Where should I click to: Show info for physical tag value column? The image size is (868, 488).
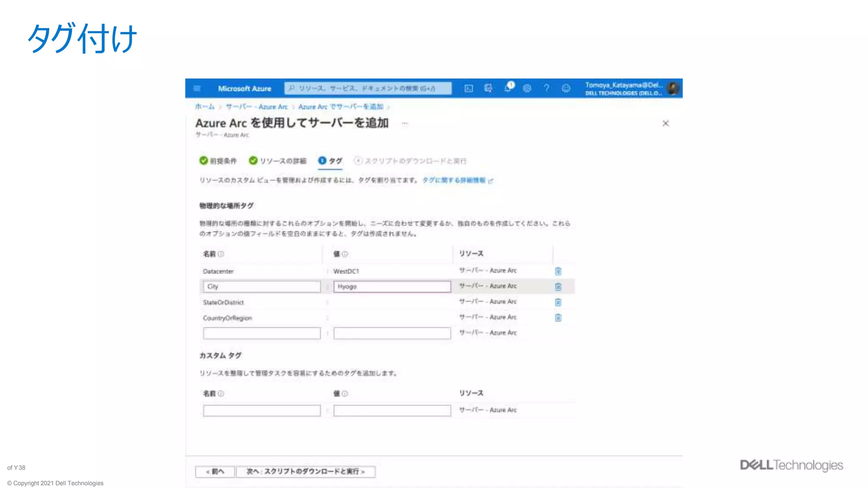pyautogui.click(x=345, y=254)
